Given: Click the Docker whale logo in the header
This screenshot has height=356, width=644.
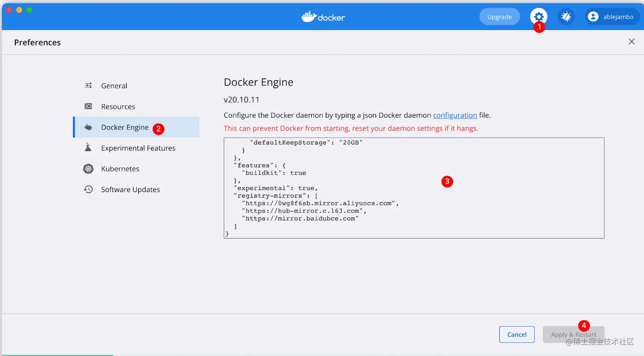Looking at the screenshot, I should (323, 17).
